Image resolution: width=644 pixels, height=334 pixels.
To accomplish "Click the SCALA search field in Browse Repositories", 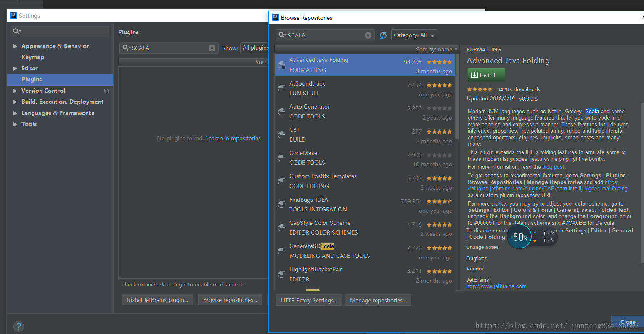I will [x=325, y=35].
